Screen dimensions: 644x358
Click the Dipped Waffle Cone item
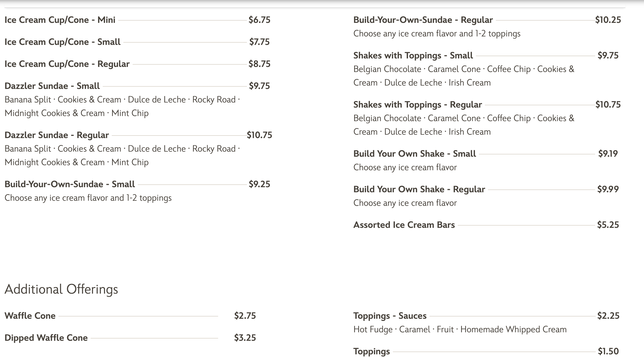coord(46,338)
